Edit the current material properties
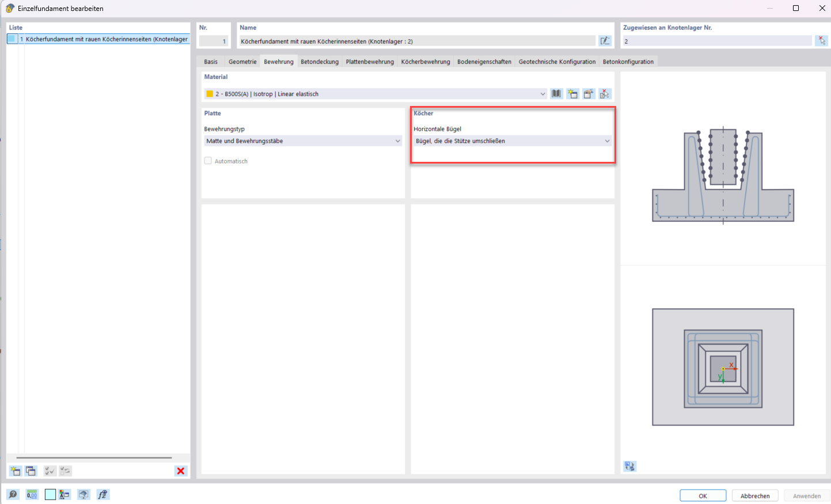Image resolution: width=831 pixels, height=504 pixels. pos(589,93)
